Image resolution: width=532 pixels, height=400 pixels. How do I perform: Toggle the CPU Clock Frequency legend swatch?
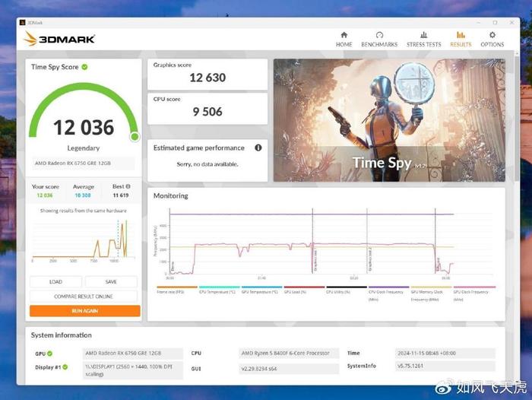[389, 287]
